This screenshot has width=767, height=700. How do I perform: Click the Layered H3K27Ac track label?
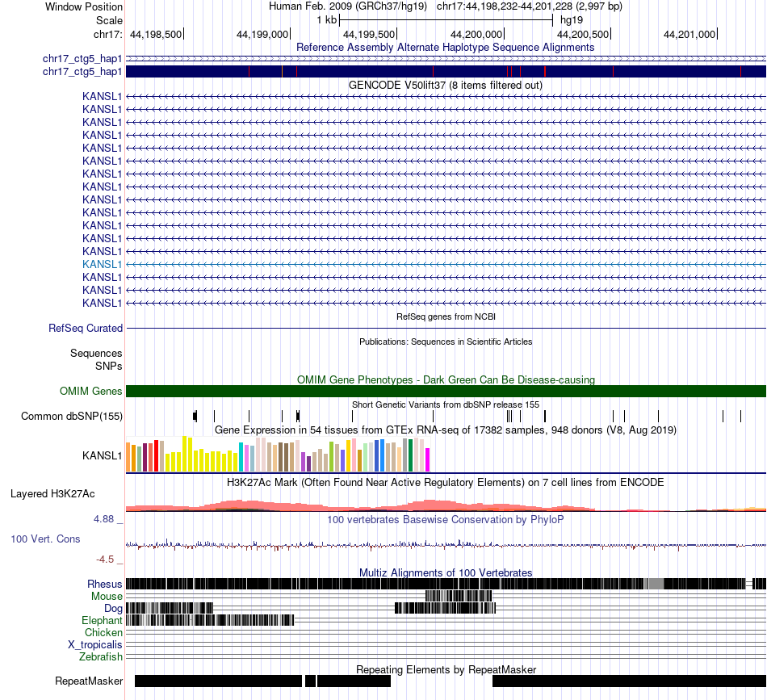pos(52,494)
